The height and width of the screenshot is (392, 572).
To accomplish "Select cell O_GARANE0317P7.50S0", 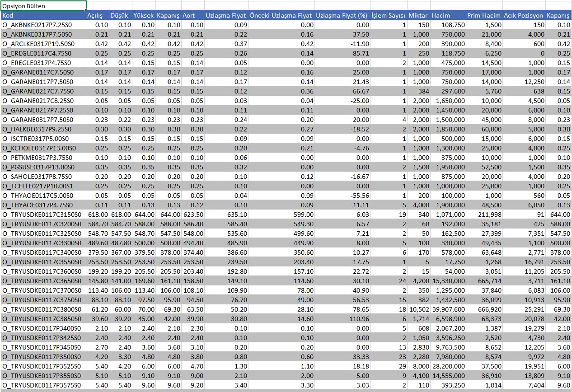I will click(x=43, y=120).
